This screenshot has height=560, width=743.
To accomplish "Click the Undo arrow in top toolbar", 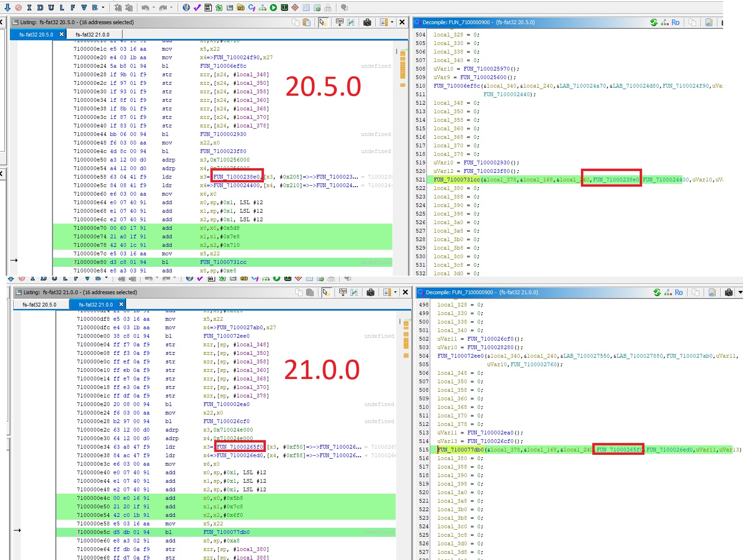I will 145,8.
